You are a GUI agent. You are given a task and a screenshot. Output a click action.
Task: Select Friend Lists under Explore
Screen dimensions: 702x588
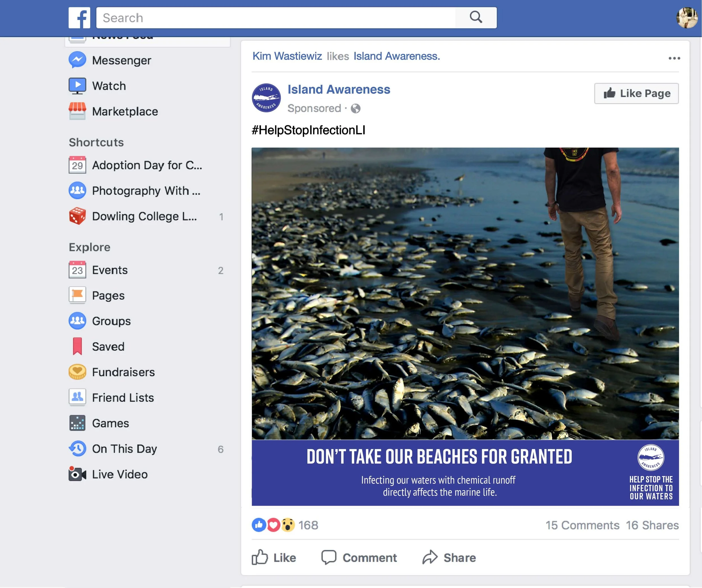(x=123, y=397)
